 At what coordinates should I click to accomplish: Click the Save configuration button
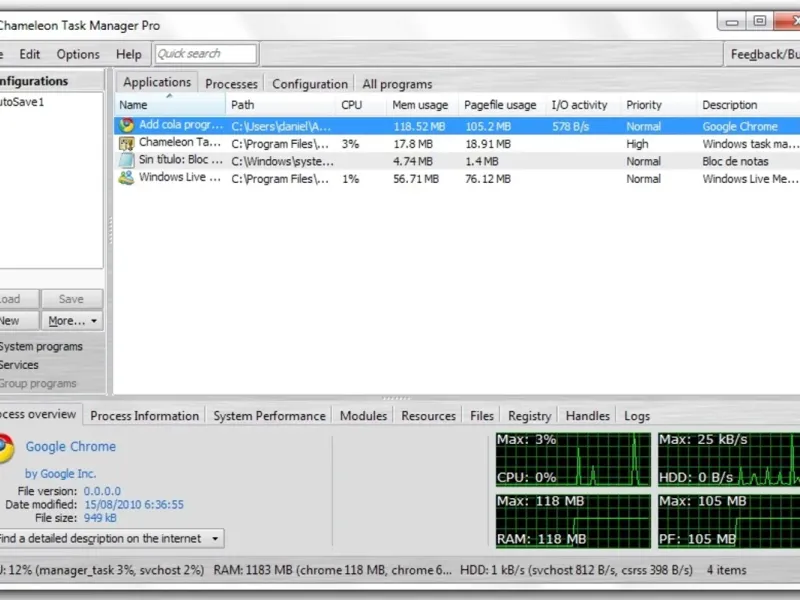(71, 299)
